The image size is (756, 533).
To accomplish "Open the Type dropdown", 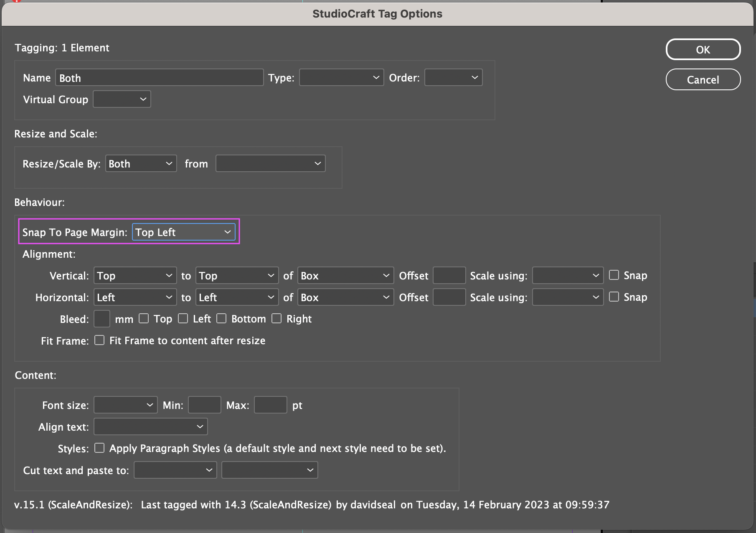I will tap(341, 78).
